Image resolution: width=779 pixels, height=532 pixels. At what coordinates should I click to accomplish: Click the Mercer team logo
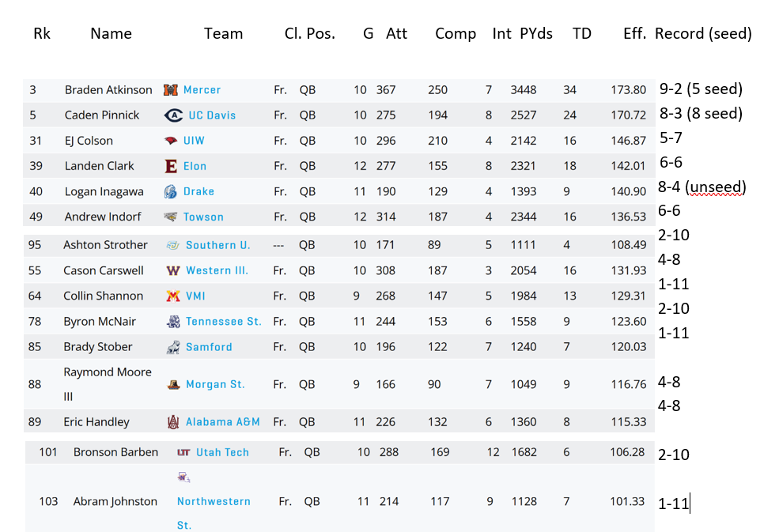pos(171,90)
